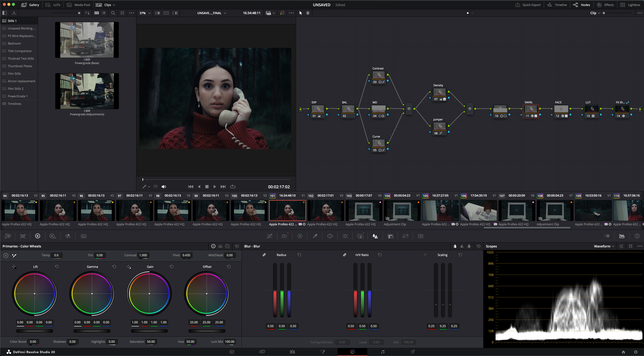
Task: Open the Clip node graph mode dropdown
Action: point(595,13)
